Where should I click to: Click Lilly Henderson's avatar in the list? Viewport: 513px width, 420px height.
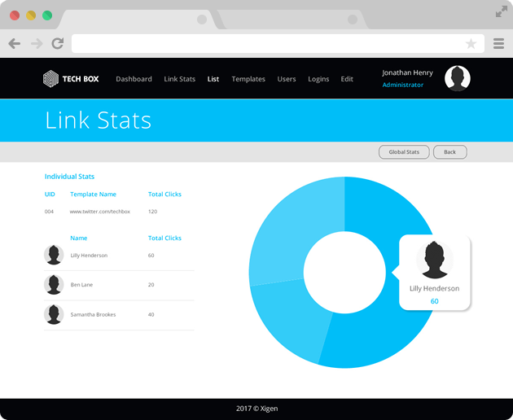(x=54, y=255)
